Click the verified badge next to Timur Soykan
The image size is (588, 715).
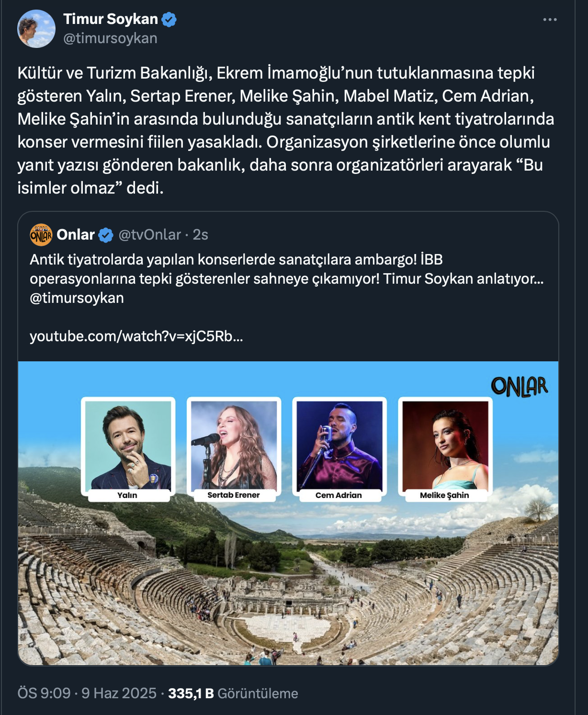coord(169,20)
